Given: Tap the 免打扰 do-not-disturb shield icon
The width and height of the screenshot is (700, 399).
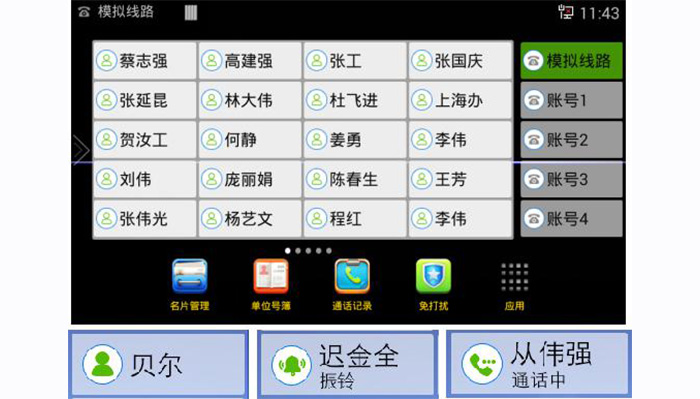Looking at the screenshot, I should [x=433, y=276].
